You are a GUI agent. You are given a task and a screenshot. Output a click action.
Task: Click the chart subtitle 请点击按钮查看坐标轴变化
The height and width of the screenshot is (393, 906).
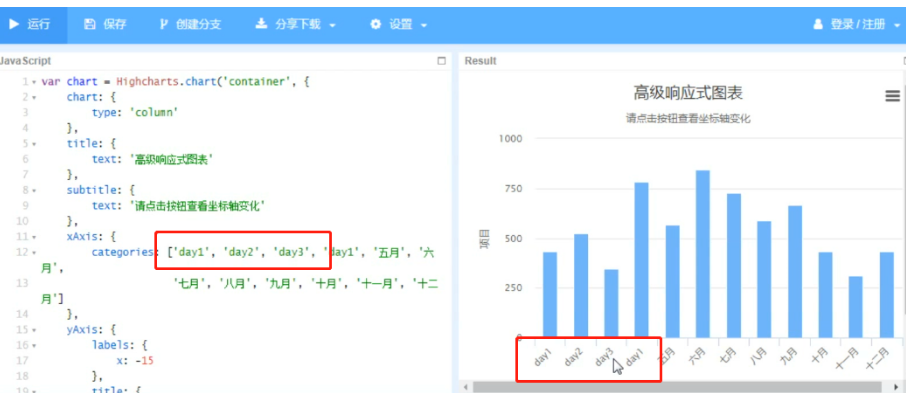[688, 118]
